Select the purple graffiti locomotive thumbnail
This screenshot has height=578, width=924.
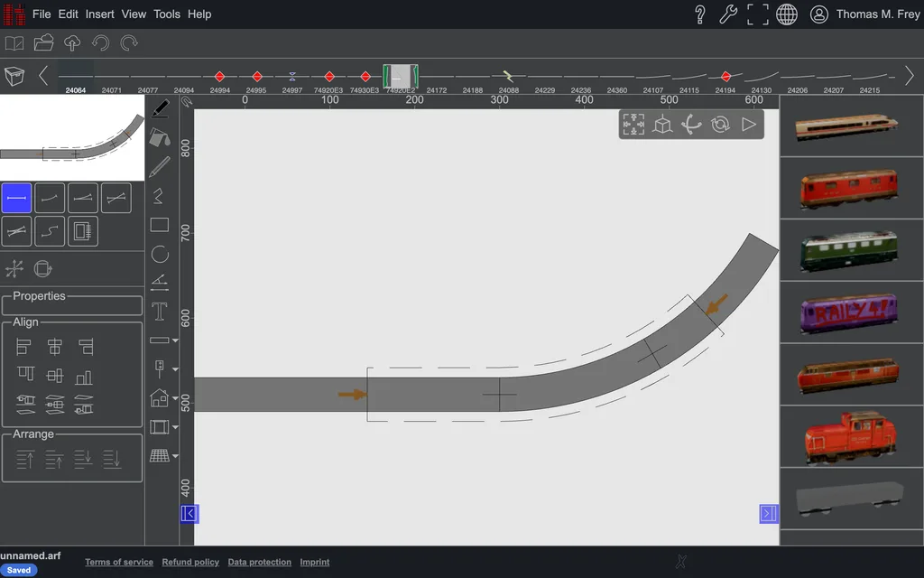click(848, 312)
